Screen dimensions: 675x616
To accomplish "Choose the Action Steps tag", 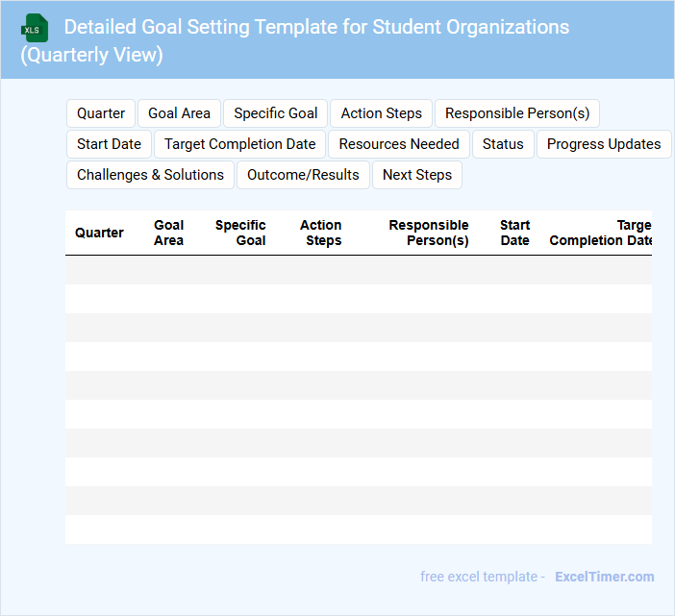I will point(381,113).
